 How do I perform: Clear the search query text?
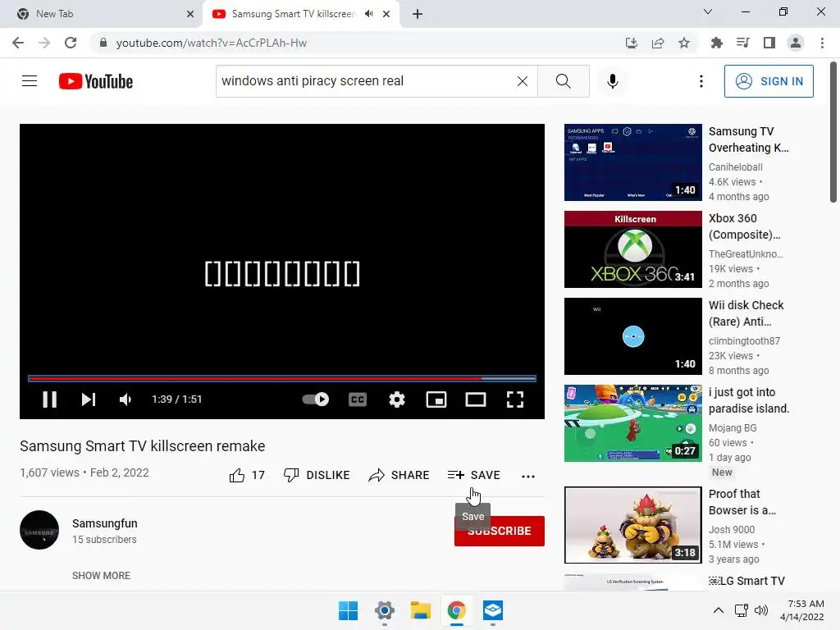(523, 81)
